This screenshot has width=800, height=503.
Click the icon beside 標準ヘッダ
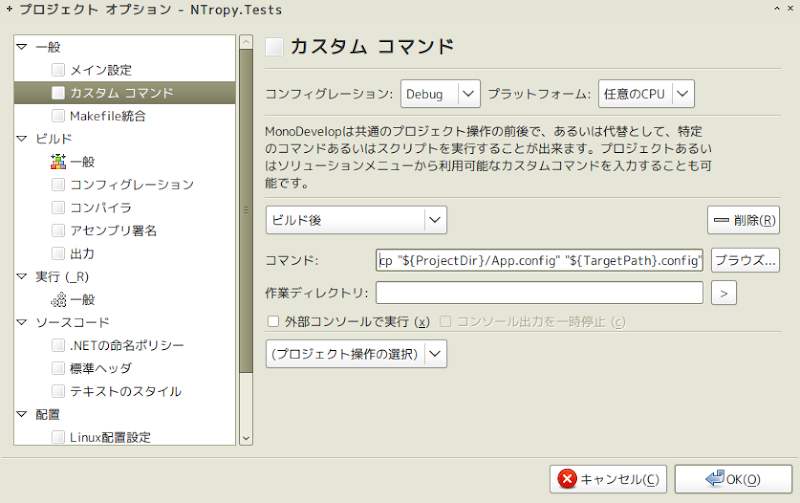58,368
